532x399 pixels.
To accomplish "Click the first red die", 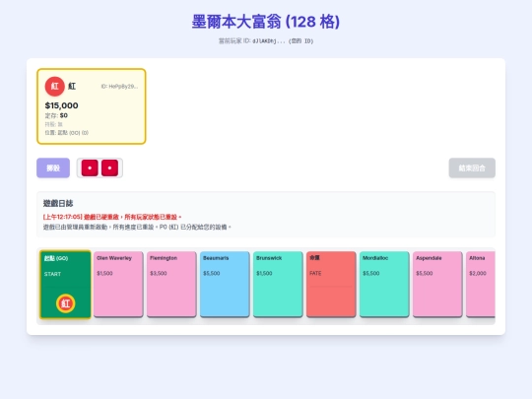I will pyautogui.click(x=90, y=167).
